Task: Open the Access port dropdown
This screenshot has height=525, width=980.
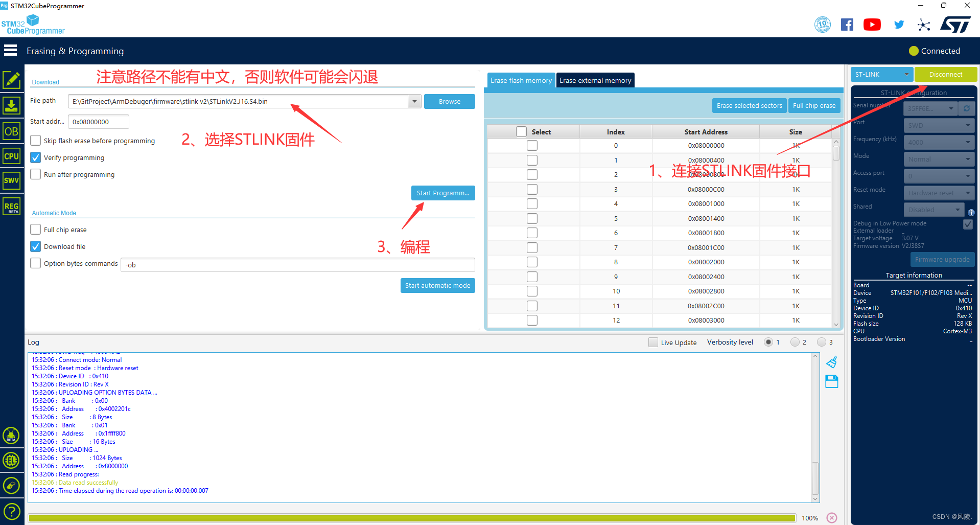Action: pos(939,176)
